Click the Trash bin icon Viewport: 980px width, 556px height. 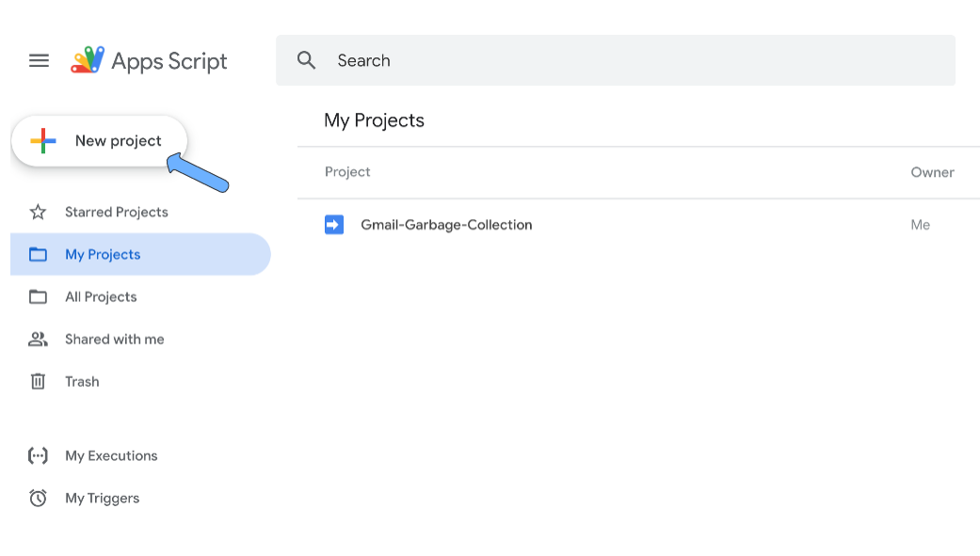(38, 381)
